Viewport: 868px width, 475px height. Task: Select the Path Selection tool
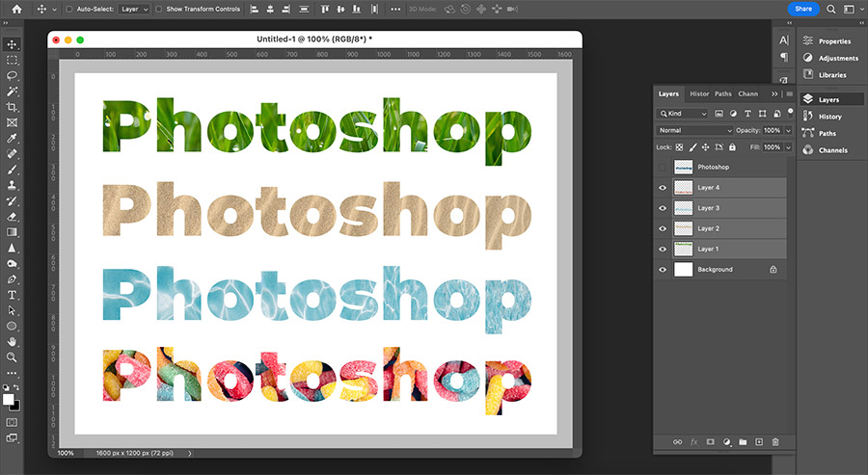coord(12,310)
